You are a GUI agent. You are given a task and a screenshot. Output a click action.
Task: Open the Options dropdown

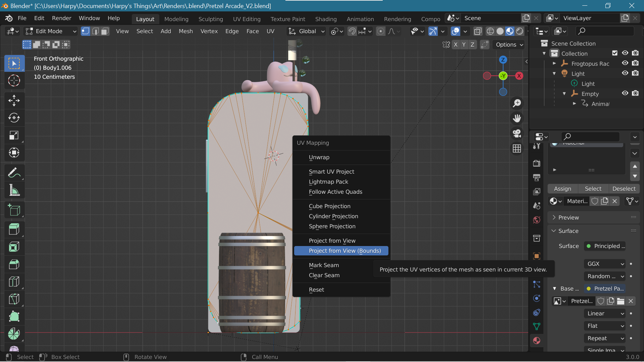[x=509, y=45]
